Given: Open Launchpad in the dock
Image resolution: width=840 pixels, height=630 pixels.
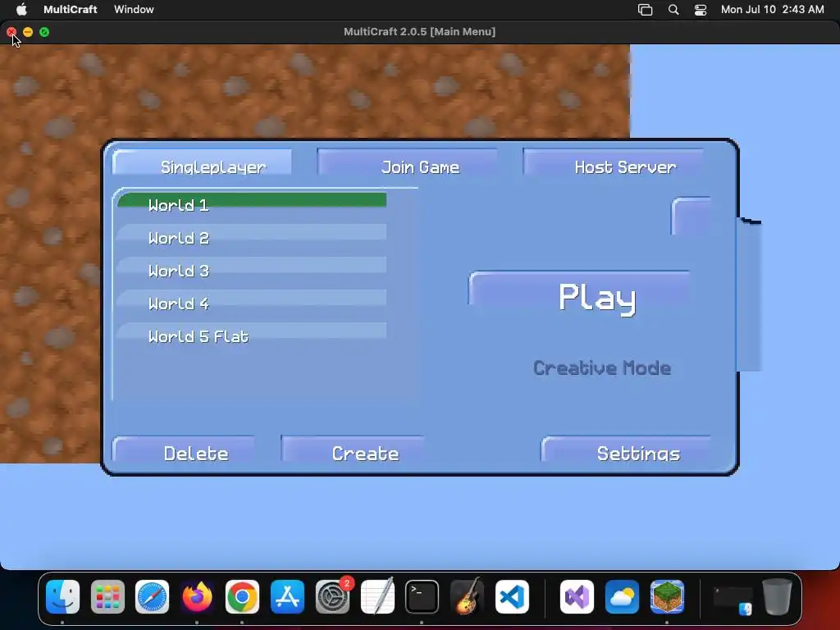Looking at the screenshot, I should point(107,597).
